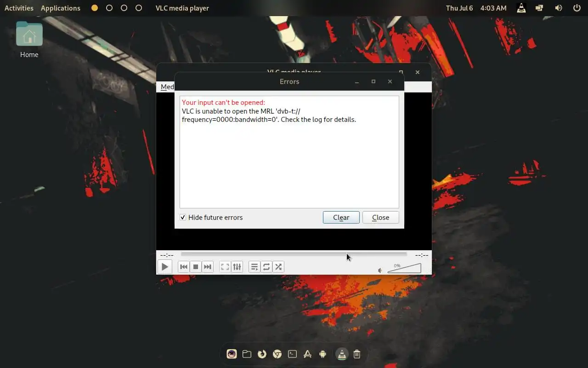Open the Home folder on desktop
The height and width of the screenshot is (368, 588).
[29, 40]
